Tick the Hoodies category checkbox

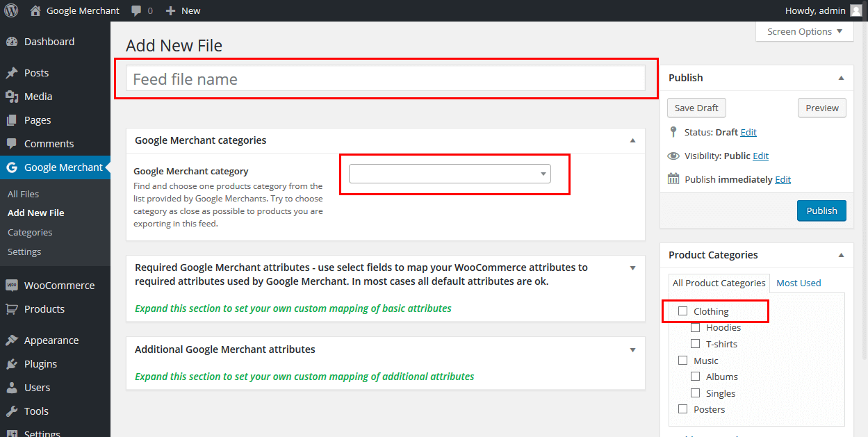pyautogui.click(x=695, y=327)
